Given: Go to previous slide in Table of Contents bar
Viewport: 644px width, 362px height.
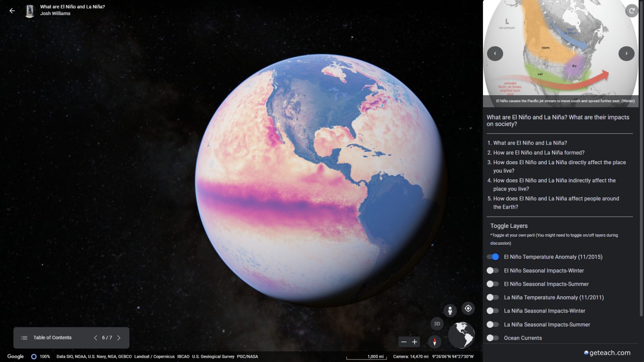Looking at the screenshot, I should pyautogui.click(x=96, y=338).
